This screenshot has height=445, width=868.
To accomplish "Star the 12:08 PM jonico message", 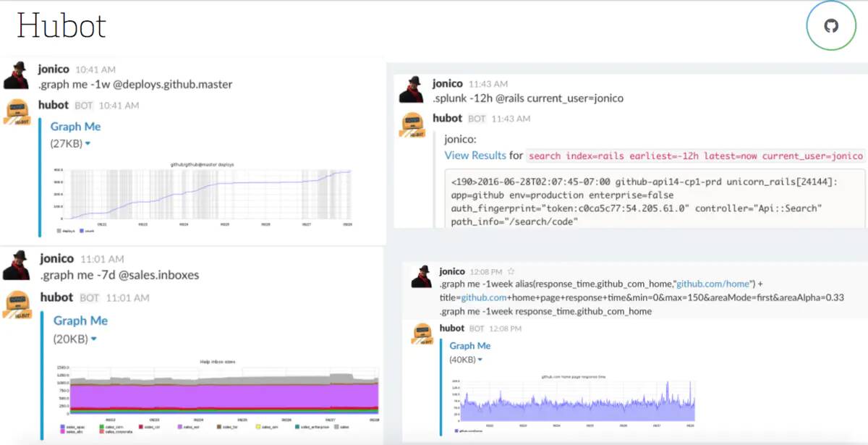I will tap(511, 271).
